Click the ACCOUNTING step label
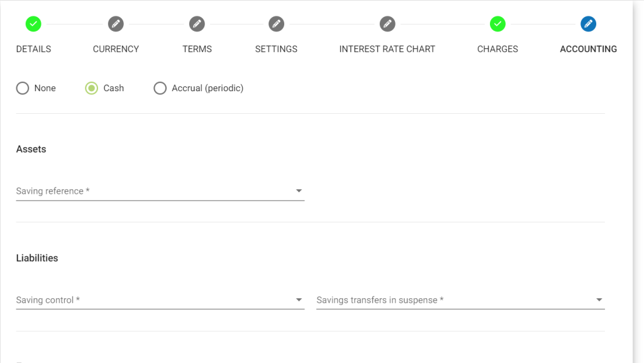The width and height of the screenshot is (644, 363). [589, 49]
